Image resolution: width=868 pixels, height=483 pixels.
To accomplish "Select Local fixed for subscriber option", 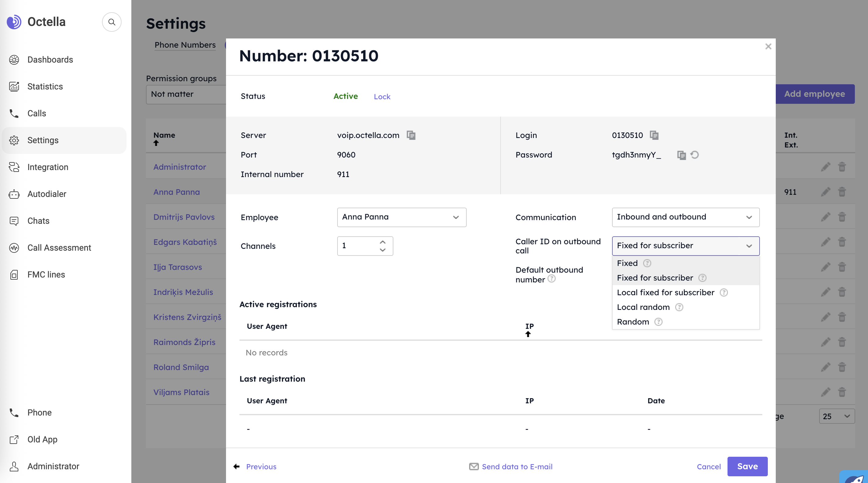I will (x=666, y=292).
